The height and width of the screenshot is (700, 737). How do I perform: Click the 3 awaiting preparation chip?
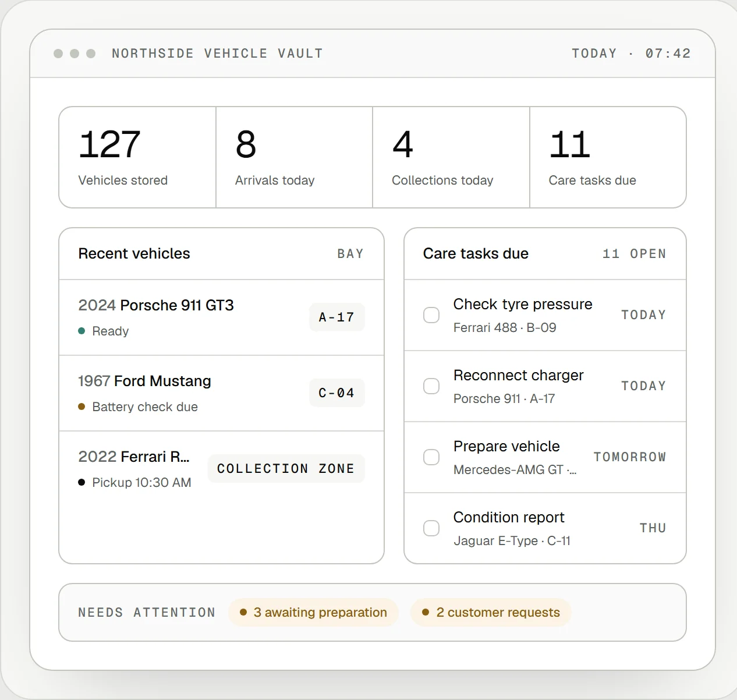point(313,613)
